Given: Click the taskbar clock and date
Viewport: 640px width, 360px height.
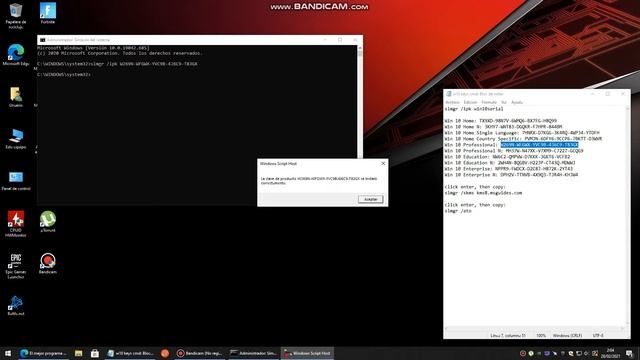Looking at the screenshot, I should pyautogui.click(x=611, y=353).
